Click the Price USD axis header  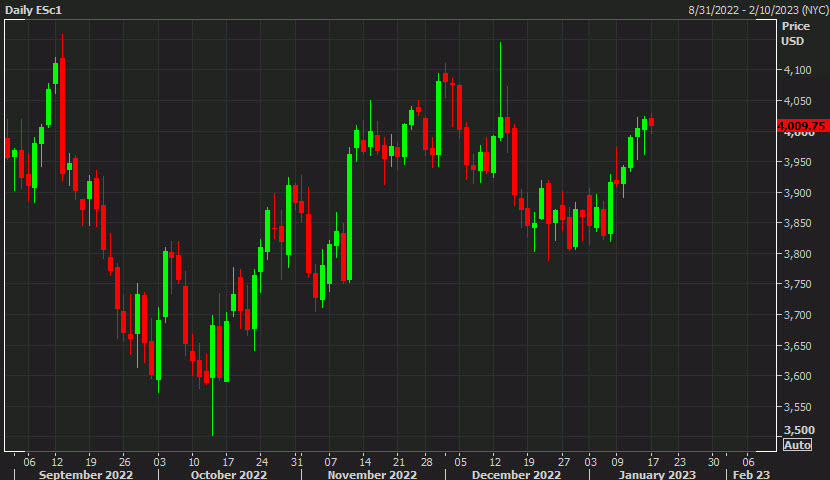(794, 35)
